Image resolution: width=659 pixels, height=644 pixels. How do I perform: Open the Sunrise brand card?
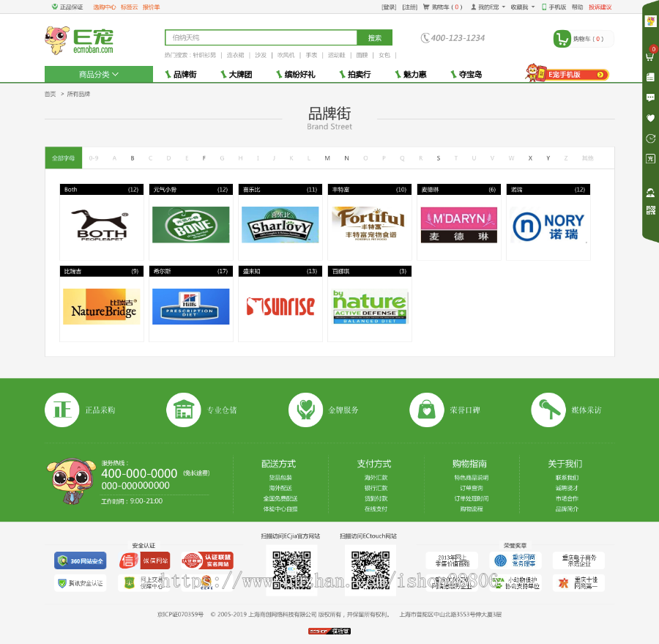coord(280,304)
